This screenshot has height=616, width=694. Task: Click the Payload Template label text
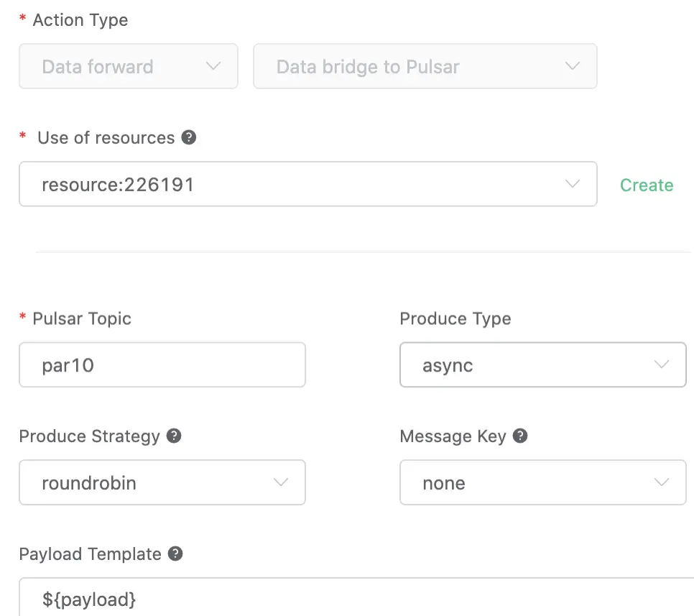90,554
